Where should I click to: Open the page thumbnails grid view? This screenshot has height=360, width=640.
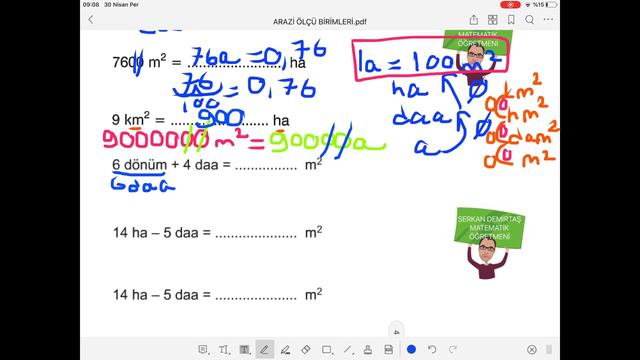pos(493,20)
